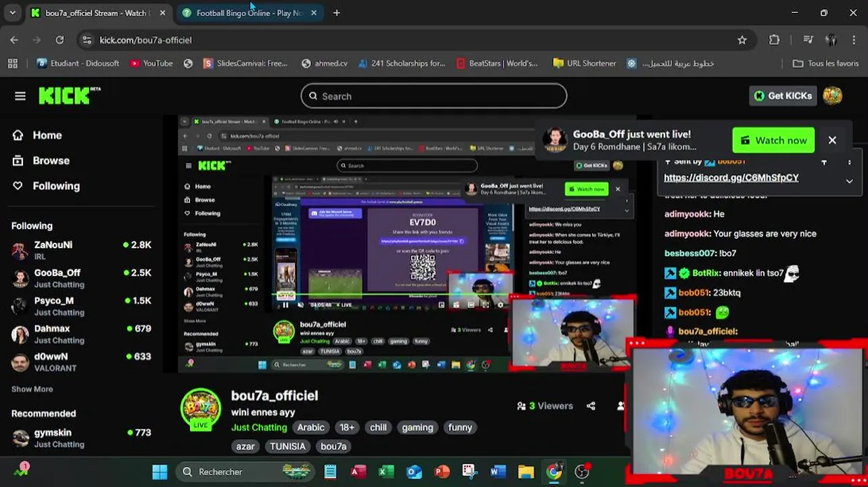The image size is (868, 487).
Task: Open File Explorer from the taskbar
Action: (526, 472)
